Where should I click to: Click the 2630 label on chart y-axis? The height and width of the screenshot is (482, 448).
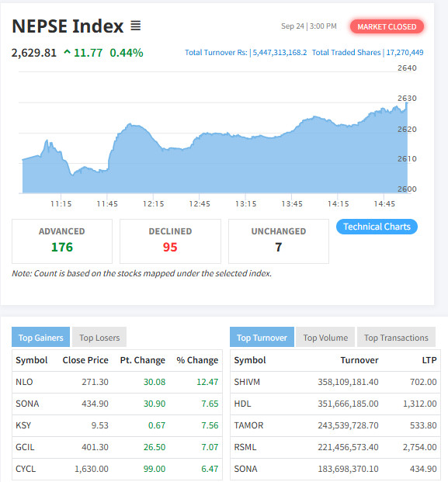pos(407,99)
